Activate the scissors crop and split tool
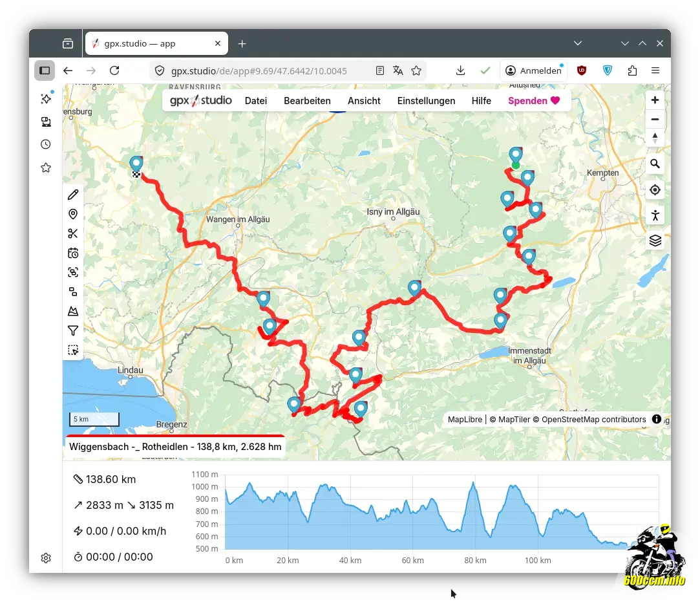The width and height of the screenshot is (700, 602). tap(73, 233)
